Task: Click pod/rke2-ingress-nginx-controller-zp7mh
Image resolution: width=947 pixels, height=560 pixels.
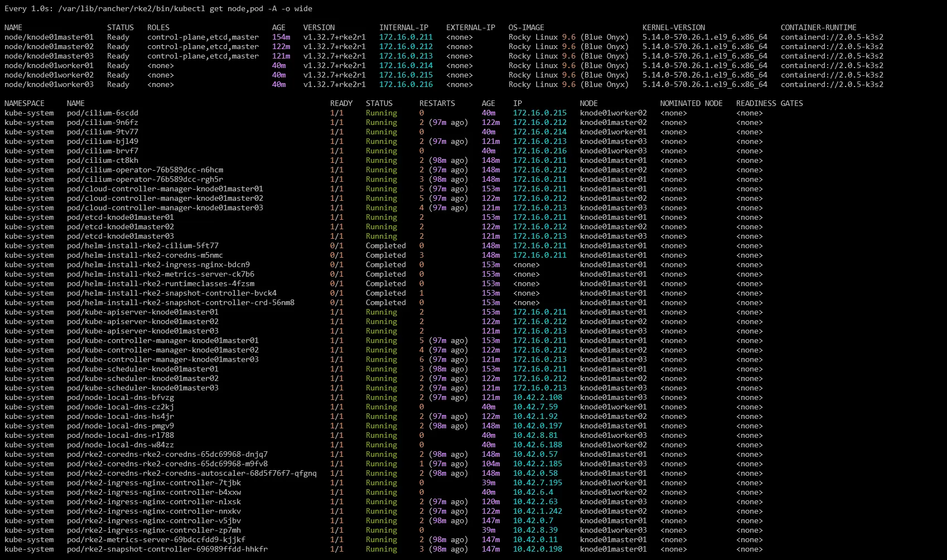Action: (154, 530)
